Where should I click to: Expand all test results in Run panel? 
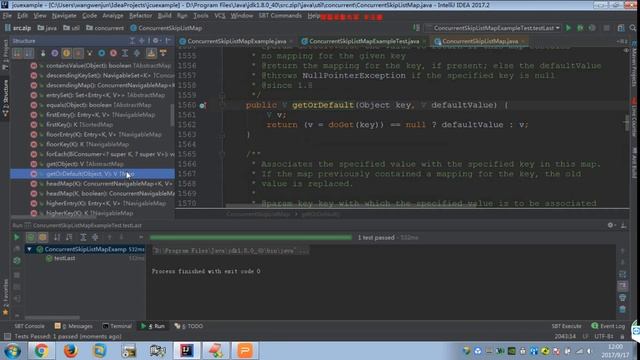click(x=83, y=237)
